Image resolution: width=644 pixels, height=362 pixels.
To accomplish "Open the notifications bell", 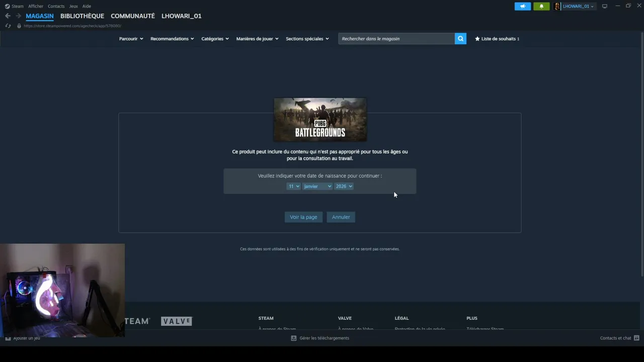I will (x=541, y=6).
